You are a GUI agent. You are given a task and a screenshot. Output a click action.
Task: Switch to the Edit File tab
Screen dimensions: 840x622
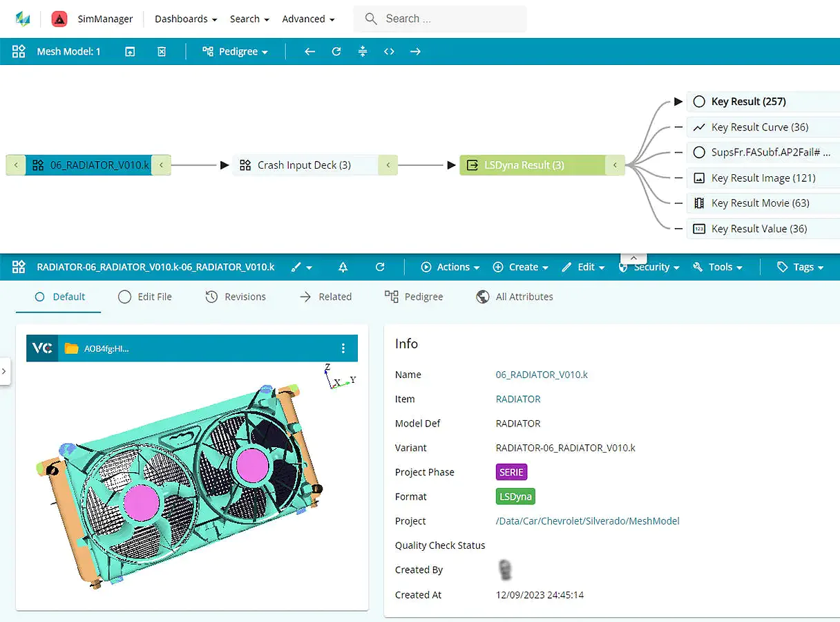(x=144, y=296)
